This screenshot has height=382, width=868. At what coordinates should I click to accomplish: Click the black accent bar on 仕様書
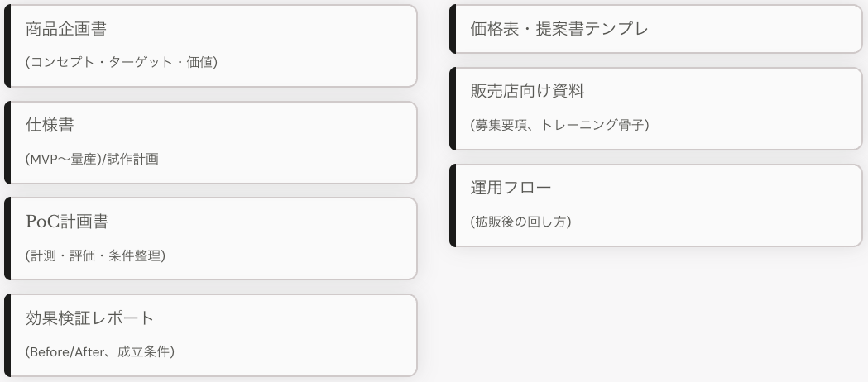(7, 142)
